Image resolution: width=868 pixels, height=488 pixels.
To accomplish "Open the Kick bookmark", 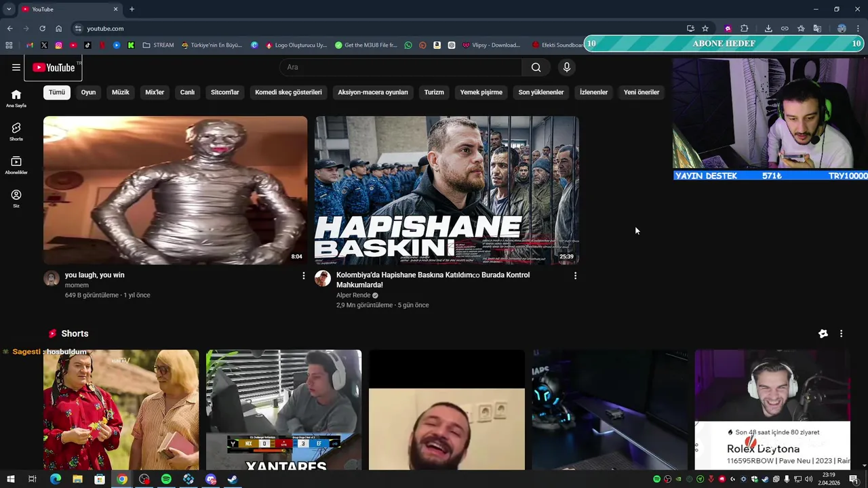I will [131, 45].
